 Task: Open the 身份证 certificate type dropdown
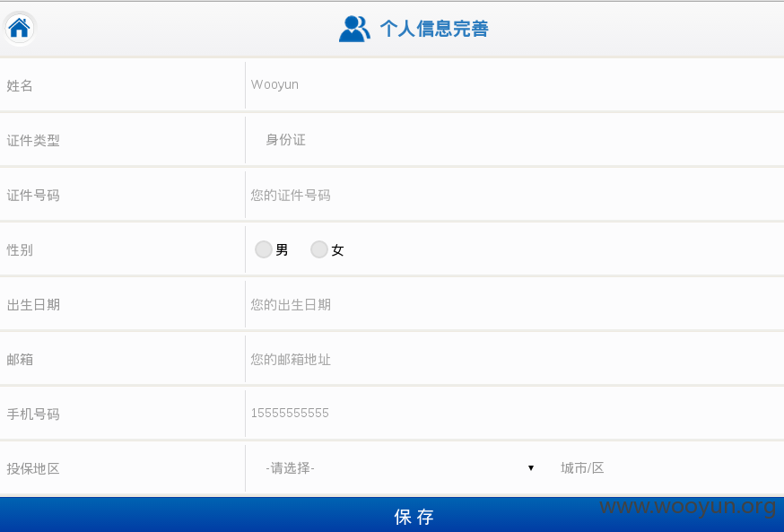[515, 140]
